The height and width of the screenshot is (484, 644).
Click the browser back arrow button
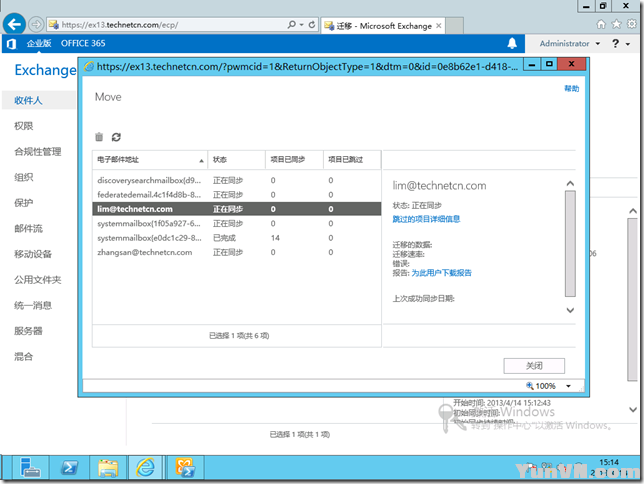(x=14, y=25)
